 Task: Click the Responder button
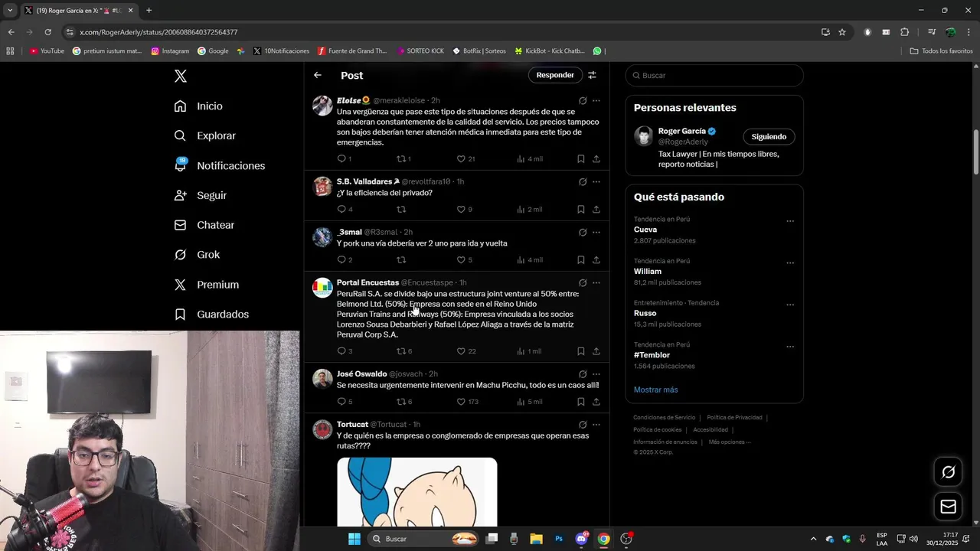(555, 75)
